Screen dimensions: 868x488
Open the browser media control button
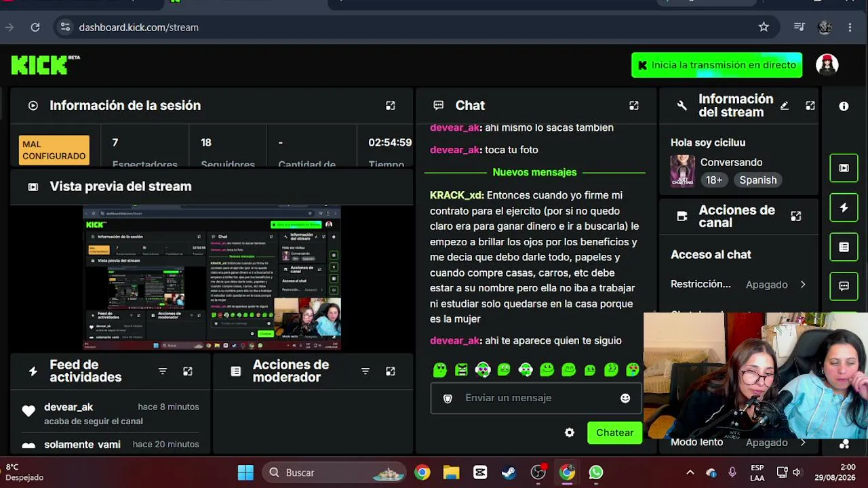pos(800,27)
